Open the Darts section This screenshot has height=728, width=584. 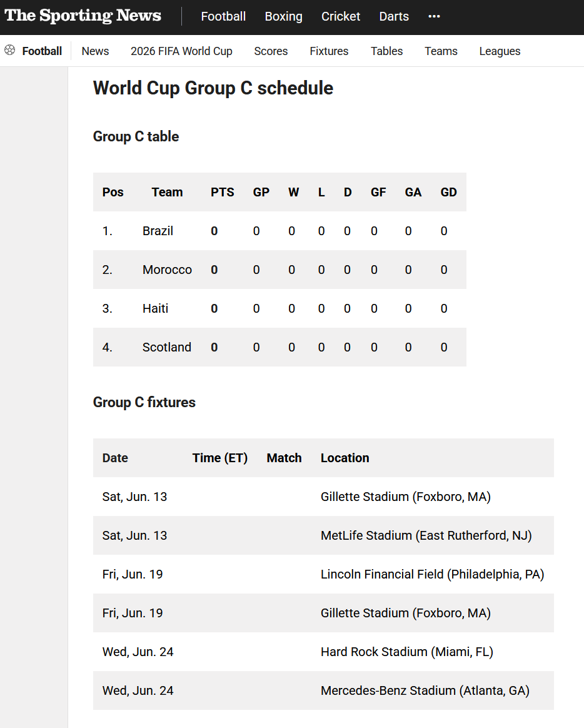click(394, 17)
